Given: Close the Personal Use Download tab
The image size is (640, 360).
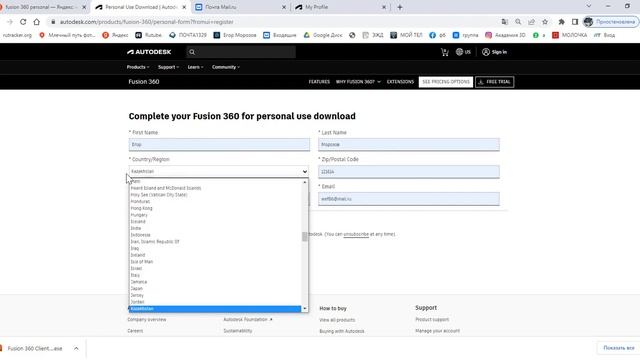Looking at the screenshot, I should pos(184,7).
